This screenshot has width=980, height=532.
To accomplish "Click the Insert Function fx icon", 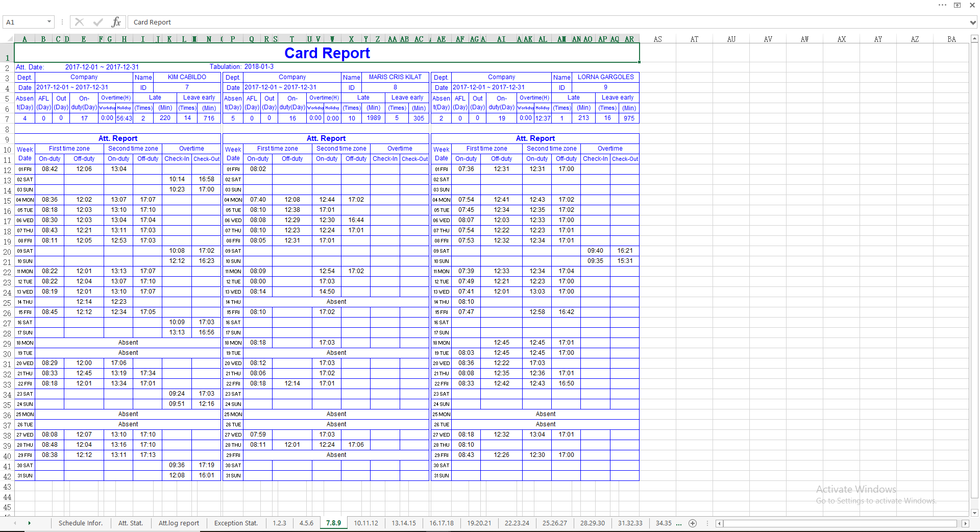I will [x=116, y=22].
